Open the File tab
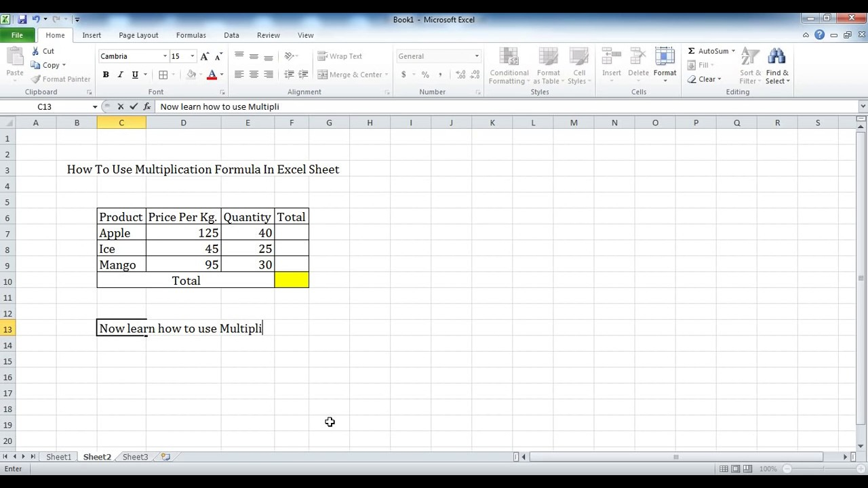Screen dimensions: 868x488 [17, 35]
